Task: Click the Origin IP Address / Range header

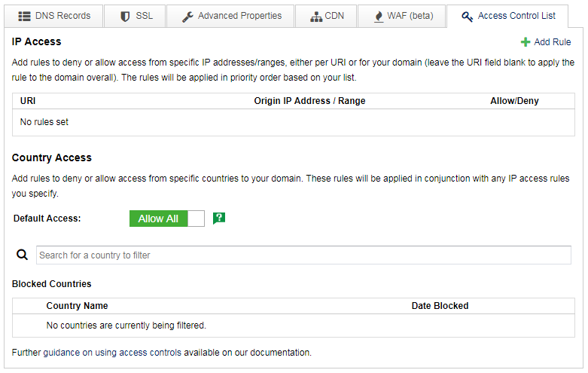Action: coord(309,101)
